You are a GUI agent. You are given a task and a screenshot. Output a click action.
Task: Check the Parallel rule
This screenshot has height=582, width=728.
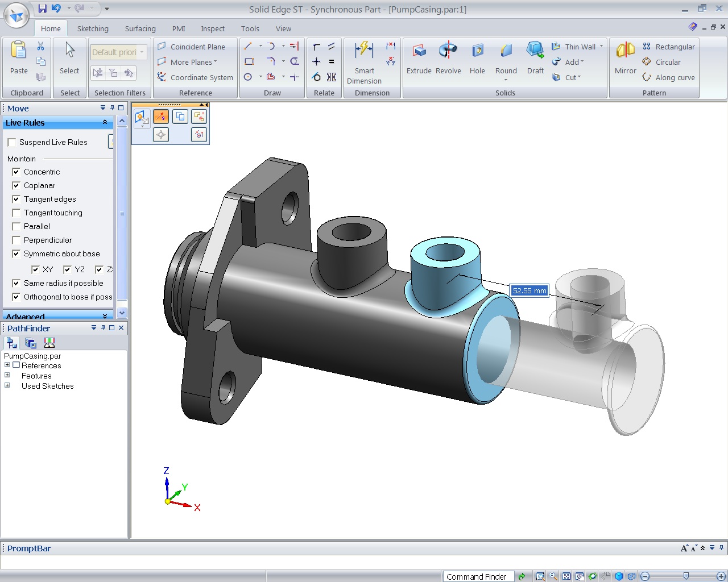pos(16,226)
